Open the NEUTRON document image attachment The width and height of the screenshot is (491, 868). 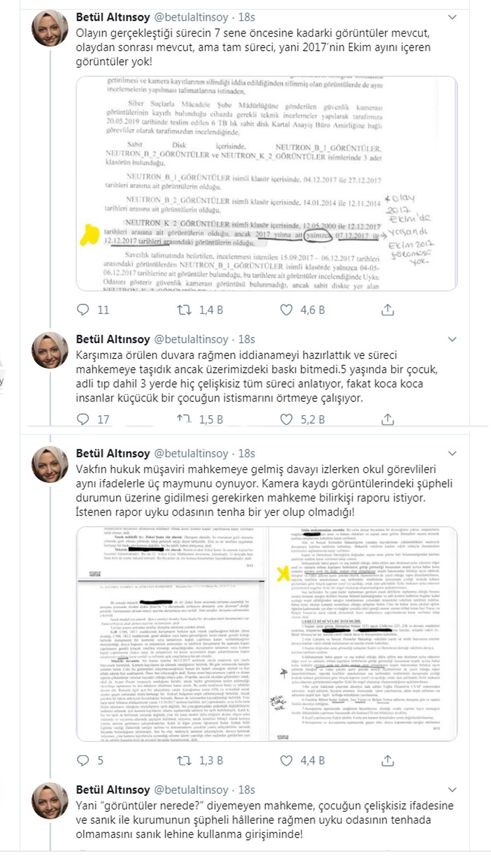(x=266, y=183)
